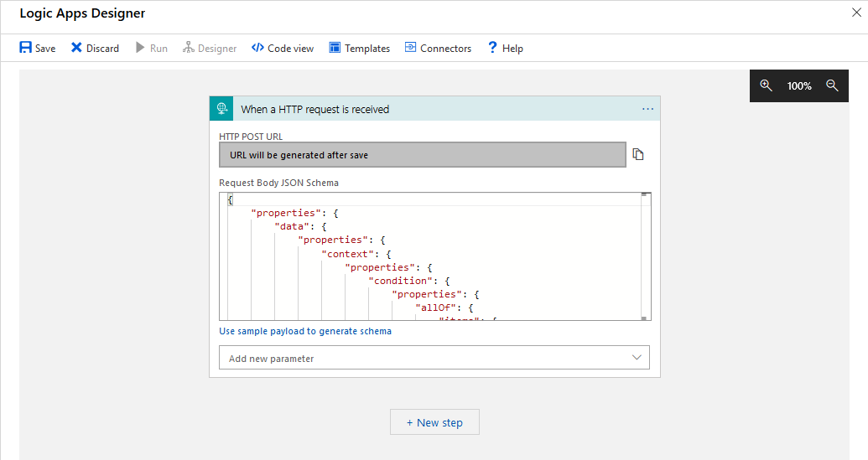Image resolution: width=868 pixels, height=460 pixels.
Task: Click the 100% zoom level indicator
Action: pyautogui.click(x=799, y=85)
